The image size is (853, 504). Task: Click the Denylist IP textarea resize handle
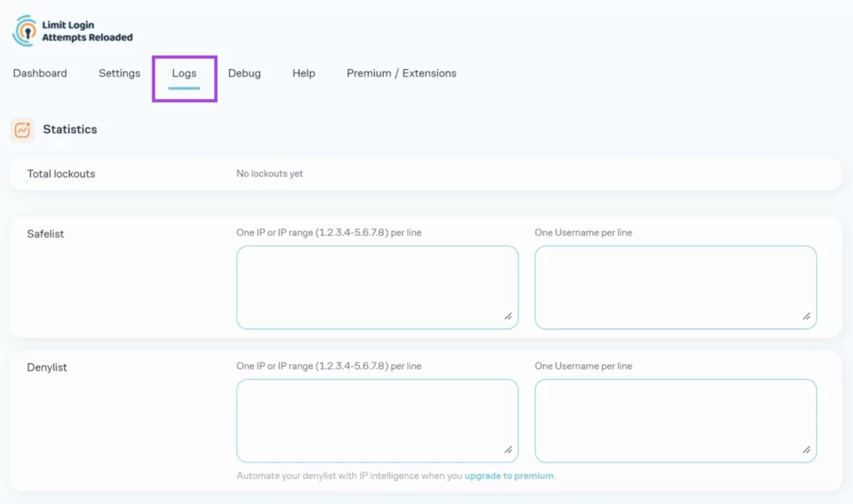(508, 450)
